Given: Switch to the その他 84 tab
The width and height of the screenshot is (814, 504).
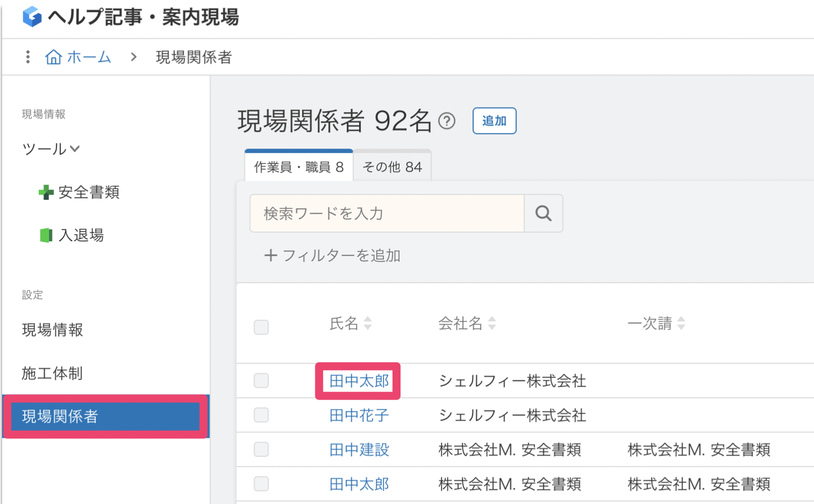Looking at the screenshot, I should [x=392, y=167].
